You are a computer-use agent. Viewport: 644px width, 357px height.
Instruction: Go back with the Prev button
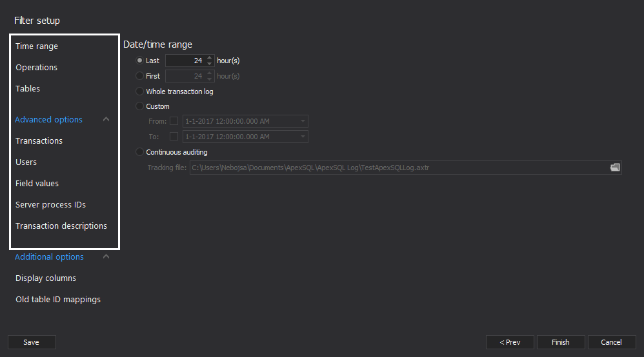point(510,342)
